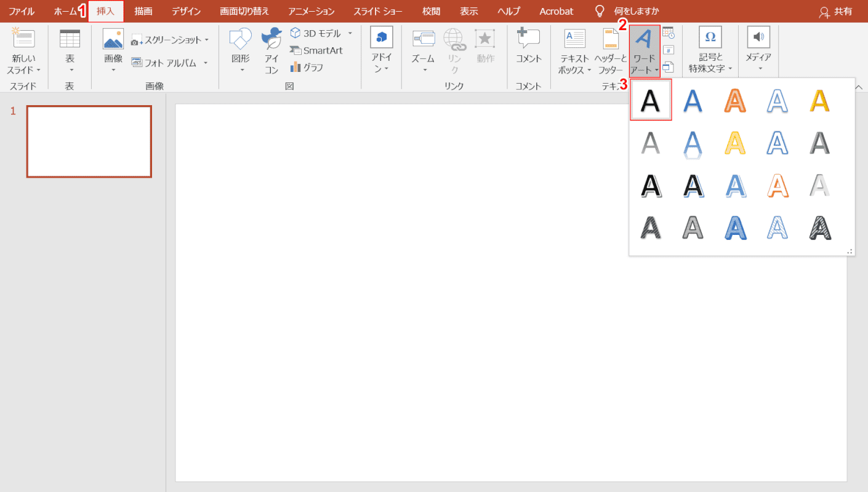Open the ヘルプ tab
This screenshot has width=868, height=492.
[508, 11]
